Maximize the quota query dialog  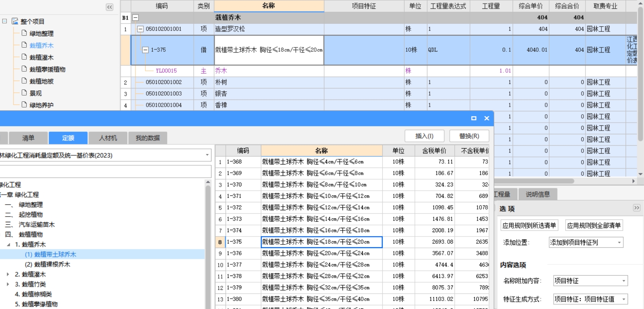(x=474, y=118)
